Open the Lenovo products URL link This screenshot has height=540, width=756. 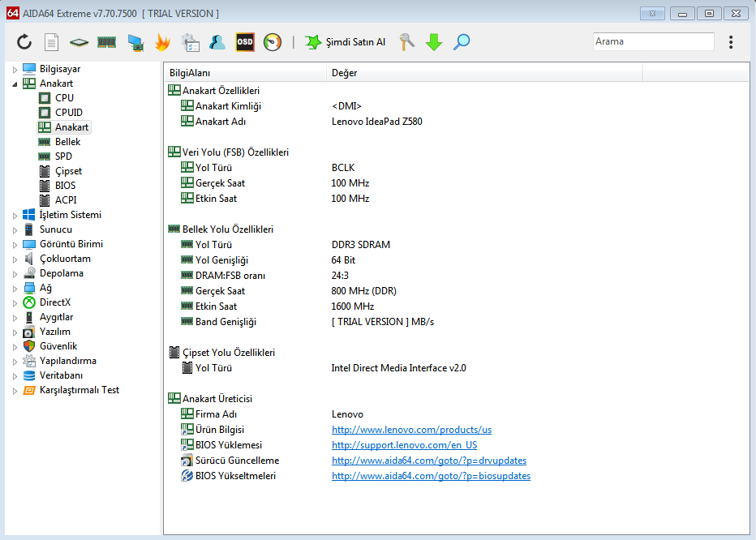(x=411, y=430)
